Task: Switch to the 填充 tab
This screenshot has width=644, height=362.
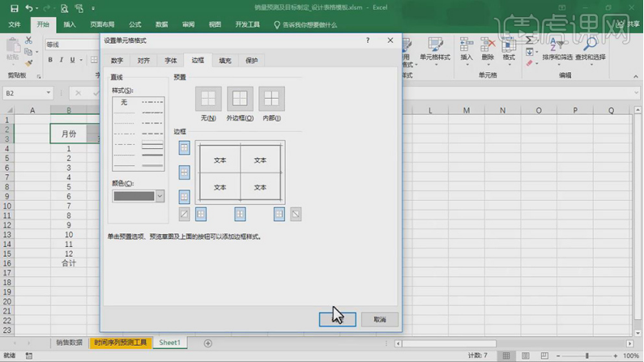Action: point(225,60)
